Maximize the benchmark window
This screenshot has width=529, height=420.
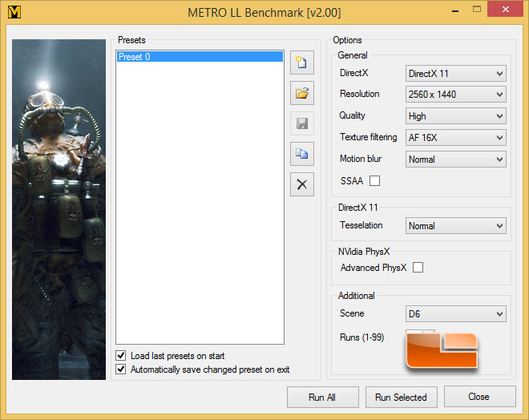pos(477,10)
